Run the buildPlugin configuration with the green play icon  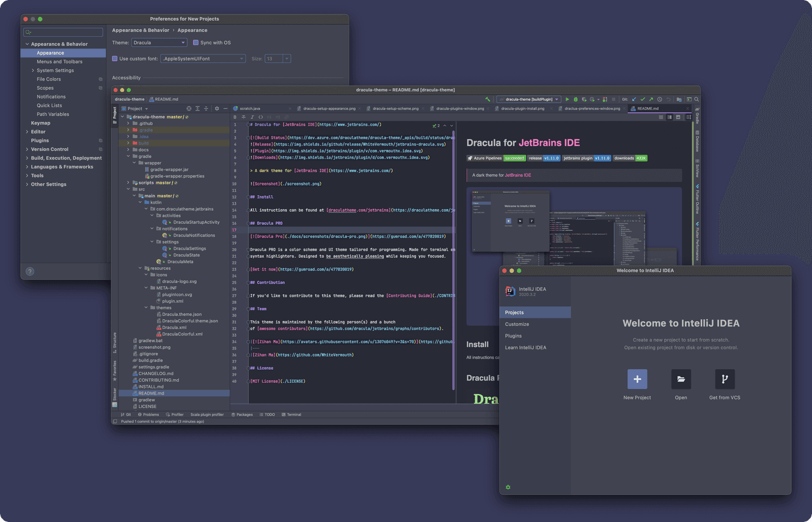point(567,99)
